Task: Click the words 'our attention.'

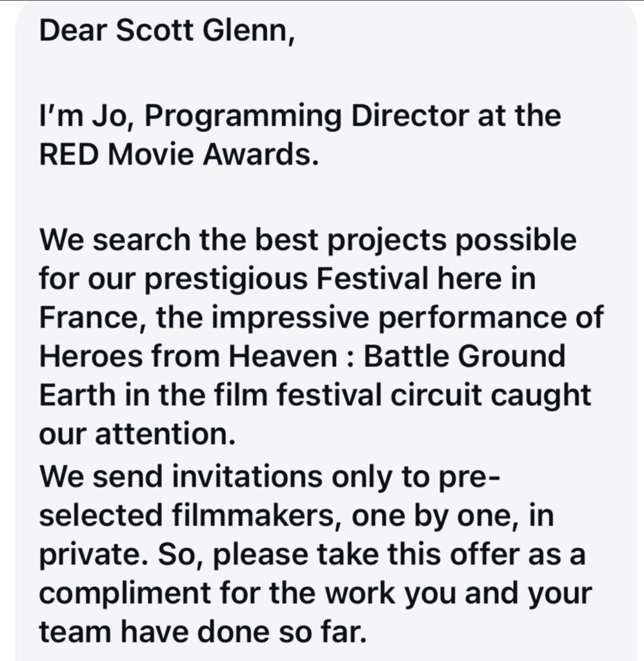Action: pos(137,434)
